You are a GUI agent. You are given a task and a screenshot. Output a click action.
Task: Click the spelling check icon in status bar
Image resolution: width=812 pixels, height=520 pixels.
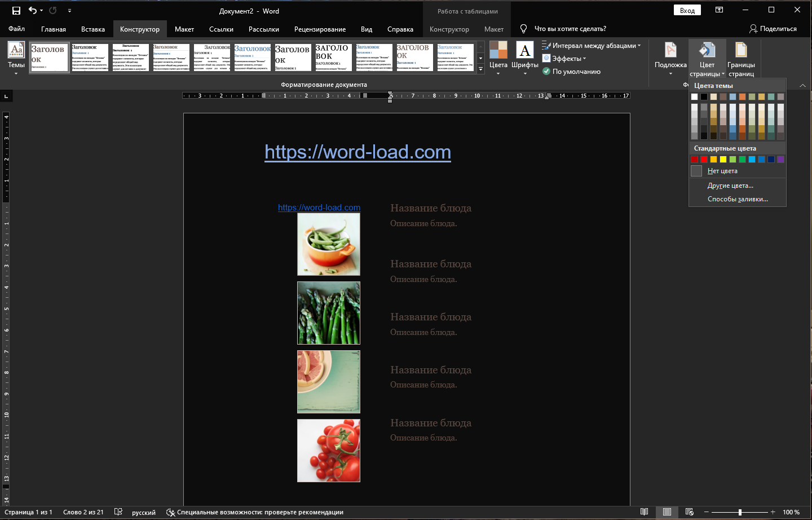point(118,512)
